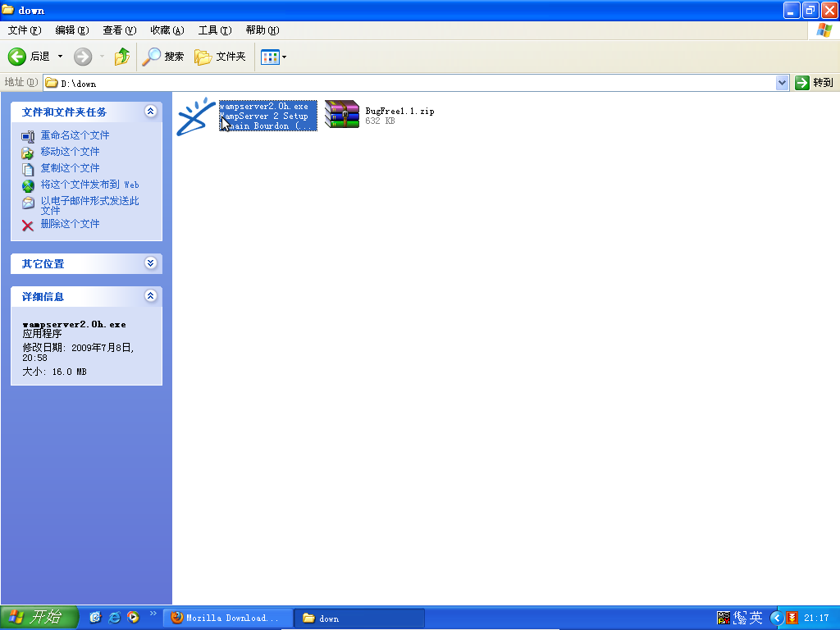This screenshot has height=630, width=840.
Task: Click 复制这个文件 link
Action: (71, 168)
